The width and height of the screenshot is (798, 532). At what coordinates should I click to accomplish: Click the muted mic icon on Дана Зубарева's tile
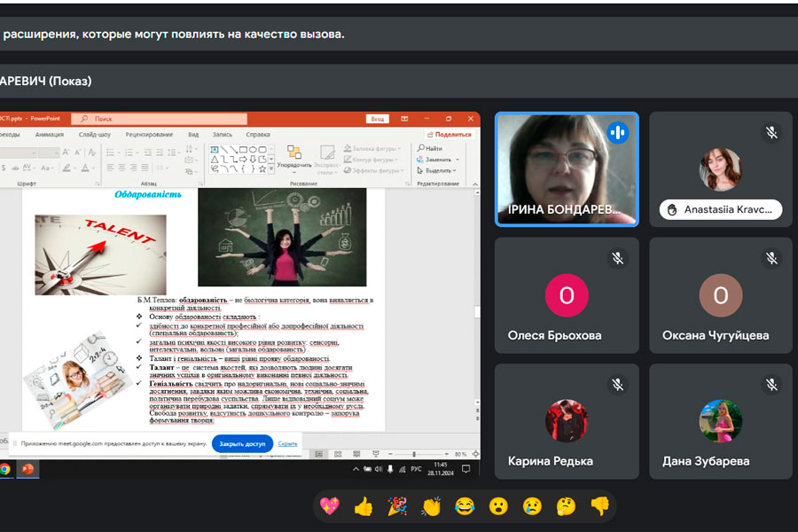(771, 385)
